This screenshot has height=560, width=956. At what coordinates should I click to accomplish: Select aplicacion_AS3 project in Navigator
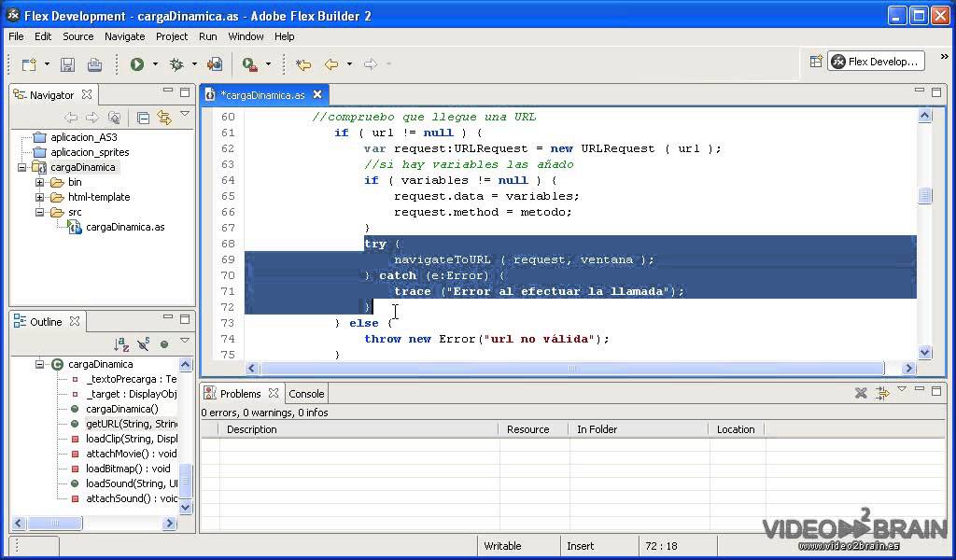(83, 137)
